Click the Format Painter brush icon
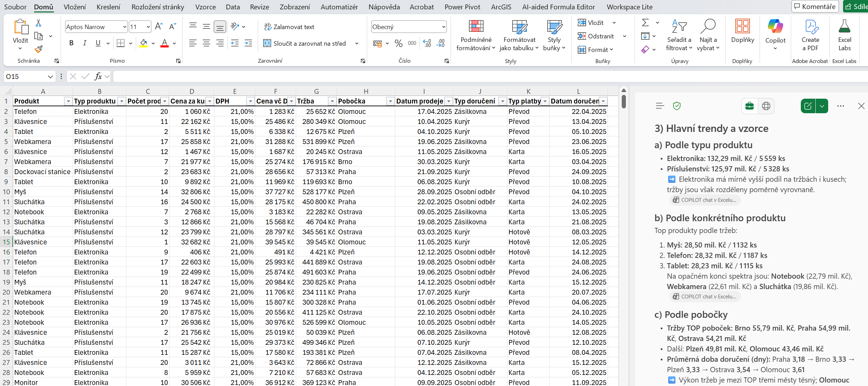 [38, 49]
